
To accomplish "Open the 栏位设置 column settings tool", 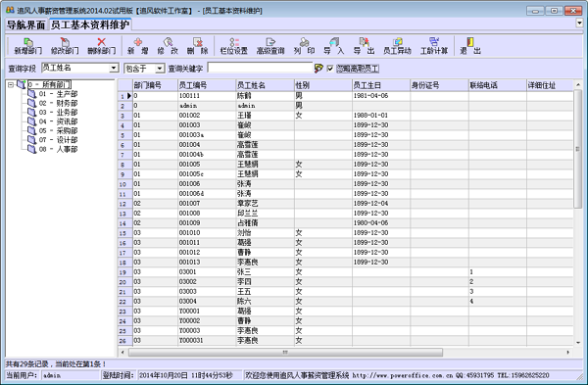I will (x=233, y=46).
